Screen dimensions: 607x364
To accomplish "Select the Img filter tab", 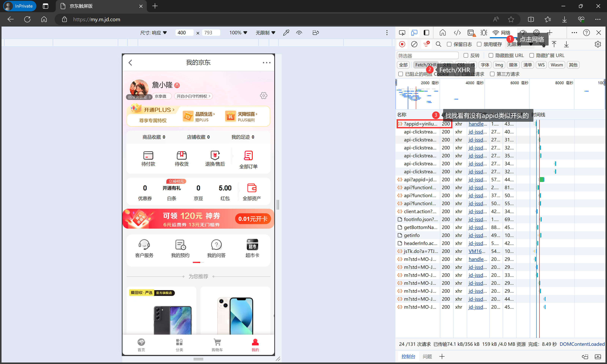I will [x=499, y=65].
